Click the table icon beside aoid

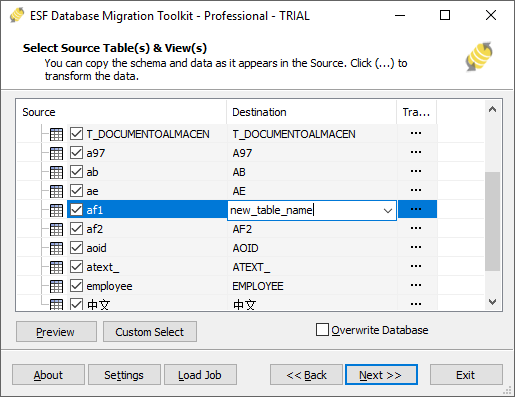pyautogui.click(x=56, y=248)
